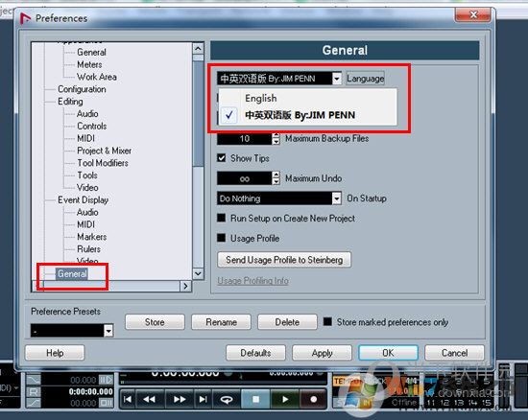528x420 pixels.
Task: Click the Play button in transport bar
Action: coord(285,399)
